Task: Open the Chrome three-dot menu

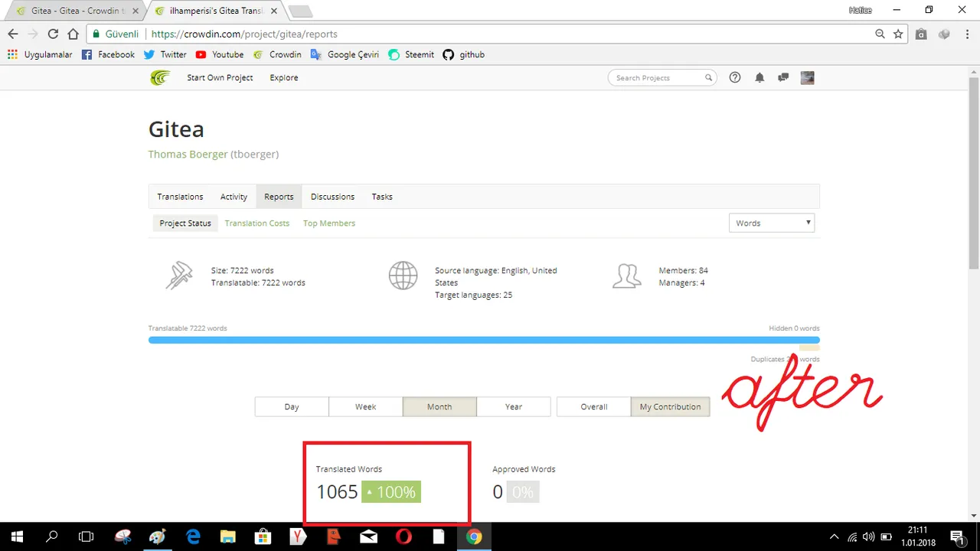Action: [x=966, y=34]
